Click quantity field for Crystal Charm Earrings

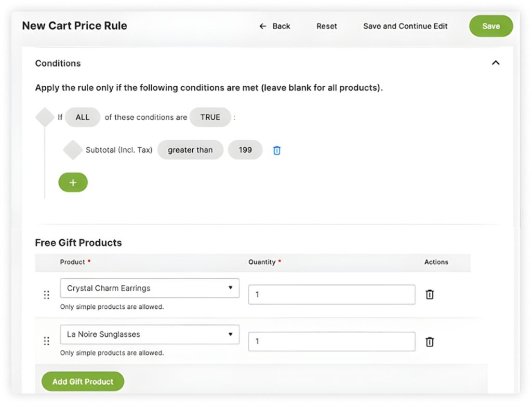331,294
